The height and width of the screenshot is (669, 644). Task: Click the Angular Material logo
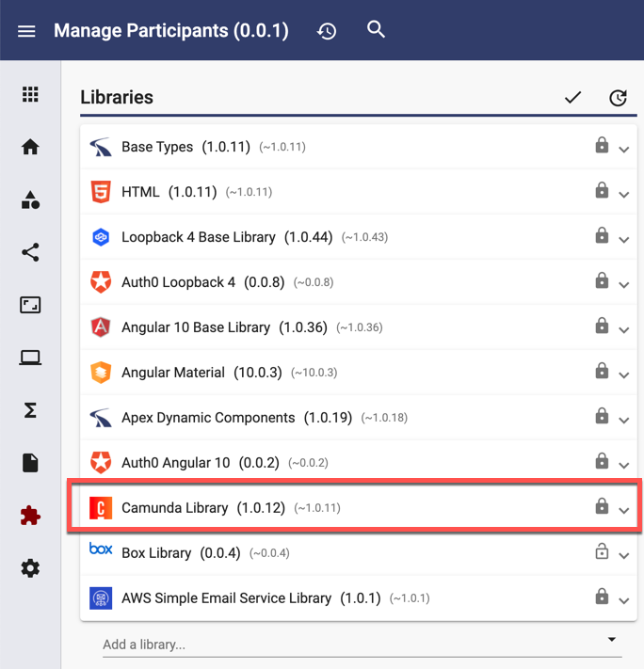101,373
